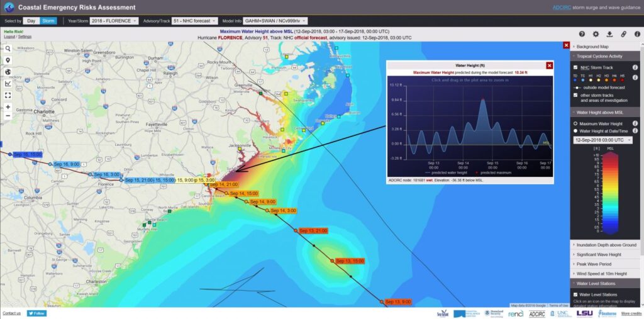Collapse the Water Level Stations section
This screenshot has width=644, height=319.
point(604,283)
